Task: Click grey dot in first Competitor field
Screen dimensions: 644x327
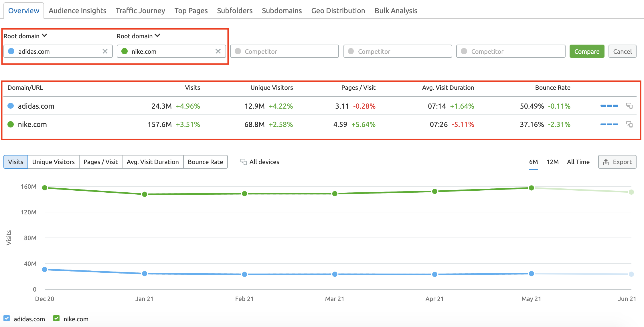Action: (x=238, y=51)
